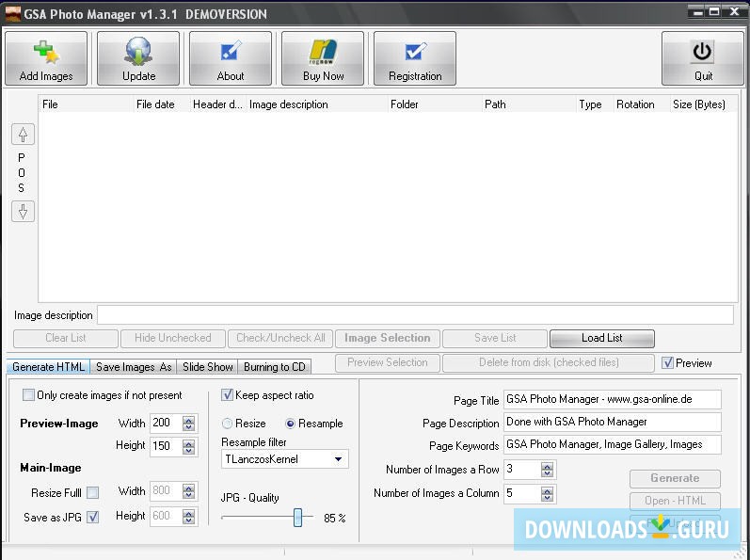Click the Load List button
This screenshot has width=750, height=560.
tap(601, 338)
